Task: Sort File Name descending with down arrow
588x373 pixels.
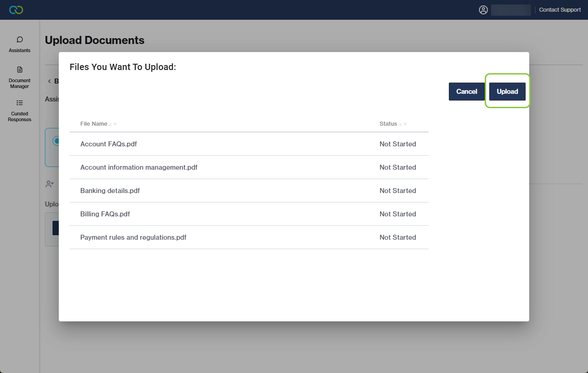Action: point(115,124)
